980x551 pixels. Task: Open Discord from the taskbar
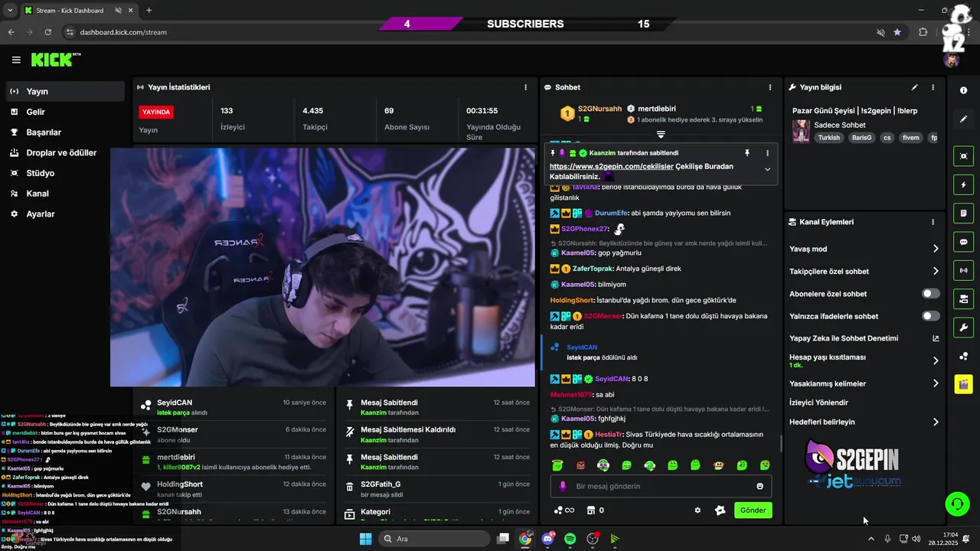tap(547, 539)
